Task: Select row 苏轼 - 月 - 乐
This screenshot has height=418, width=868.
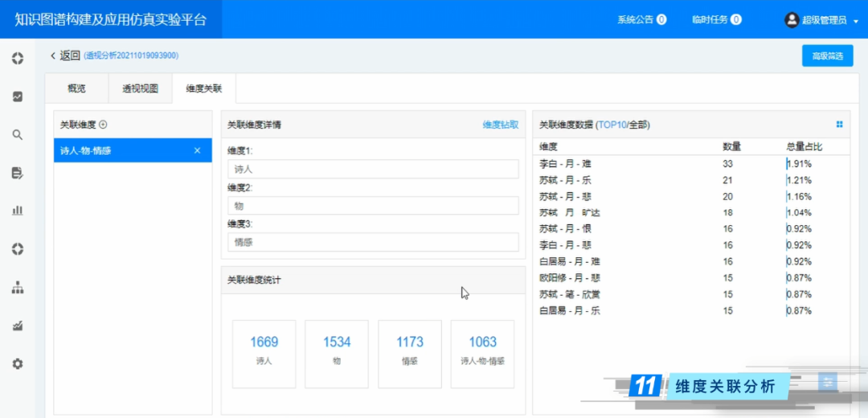Action: [691, 180]
